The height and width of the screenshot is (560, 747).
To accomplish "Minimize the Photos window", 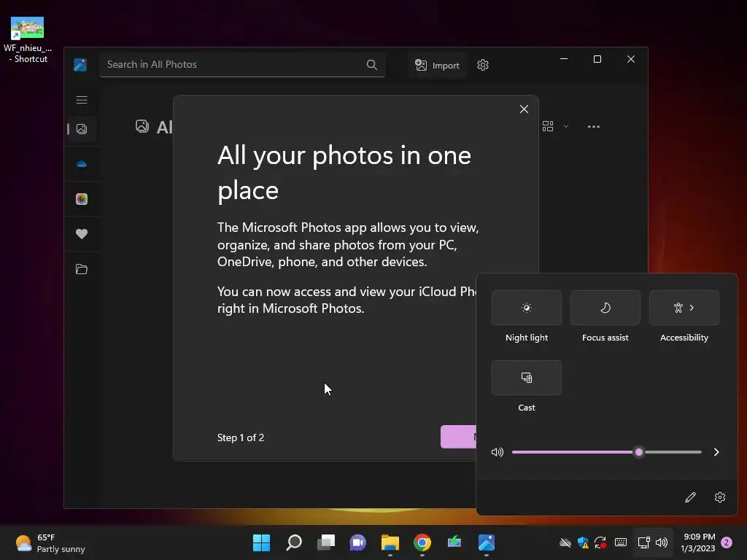I will (x=564, y=59).
